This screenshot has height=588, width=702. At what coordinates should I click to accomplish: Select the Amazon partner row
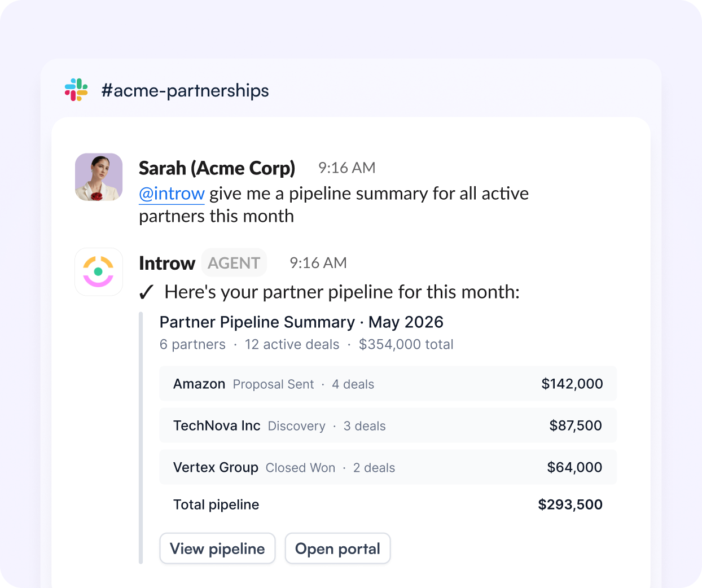(x=388, y=384)
